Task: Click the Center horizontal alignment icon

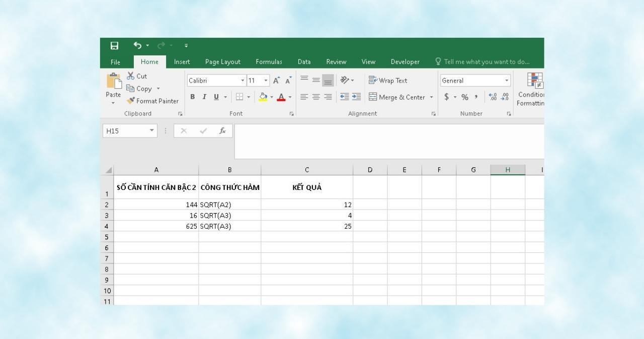Action: click(316, 97)
